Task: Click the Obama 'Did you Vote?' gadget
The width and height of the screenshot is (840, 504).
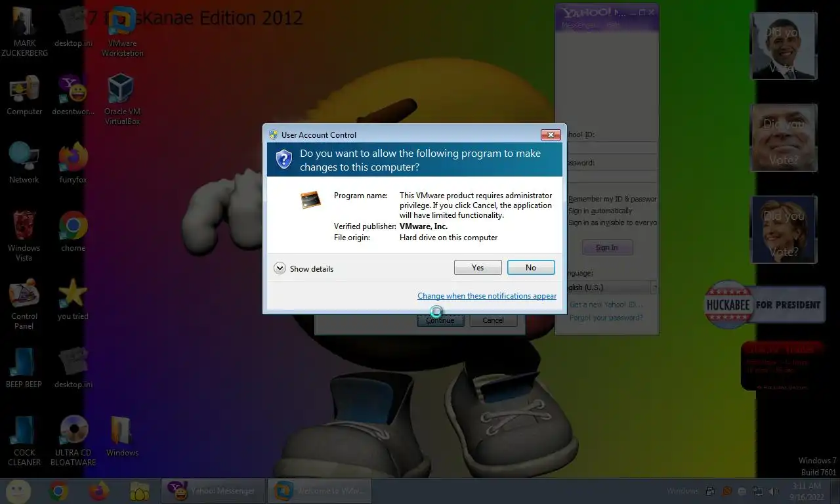Action: coord(784,46)
